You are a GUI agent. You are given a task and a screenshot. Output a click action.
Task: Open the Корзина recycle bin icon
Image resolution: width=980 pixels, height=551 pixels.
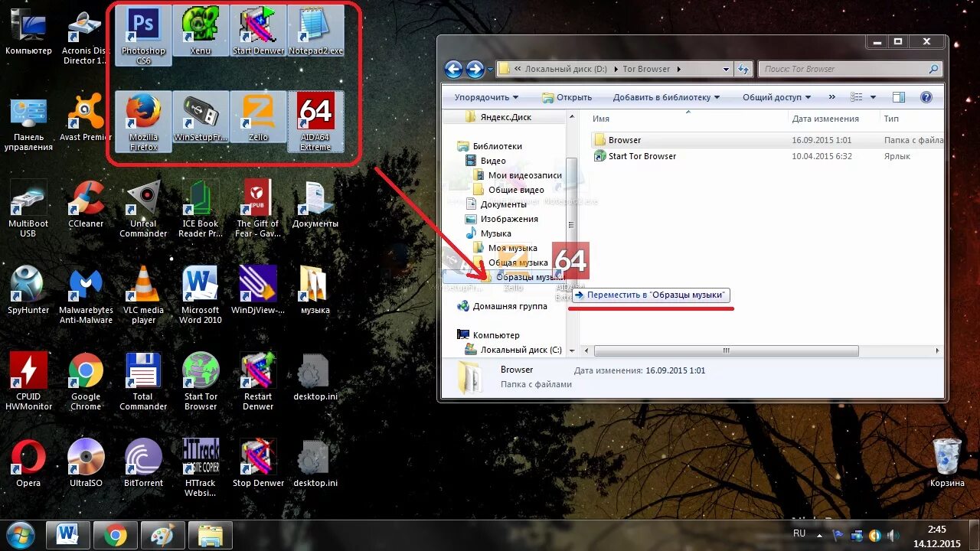click(x=947, y=463)
